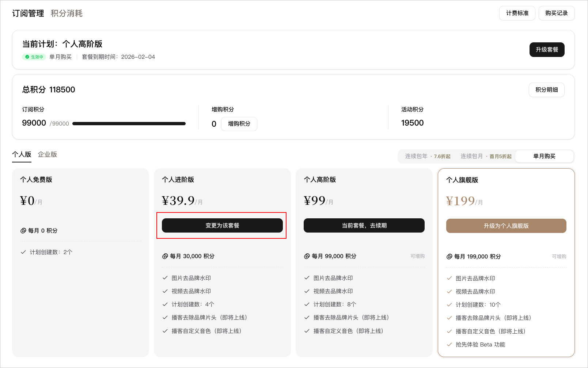Click 抢先体验 Beta 功能 feature text

pos(481,345)
